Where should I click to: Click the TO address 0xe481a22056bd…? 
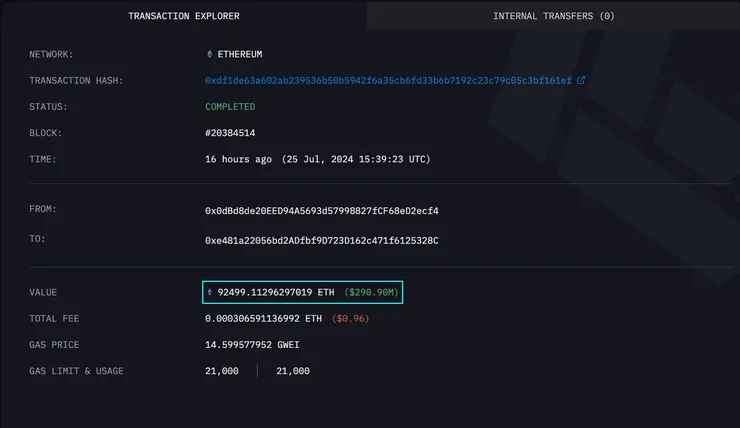click(321, 241)
